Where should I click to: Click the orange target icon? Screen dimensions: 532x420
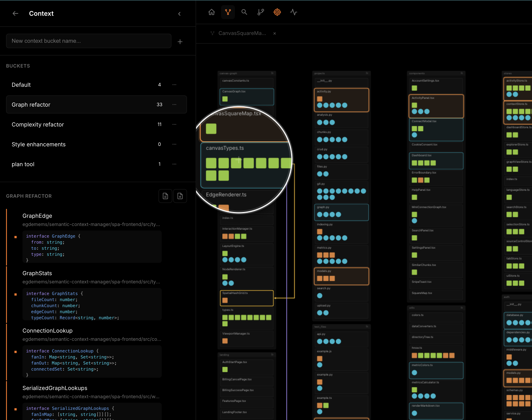(277, 12)
